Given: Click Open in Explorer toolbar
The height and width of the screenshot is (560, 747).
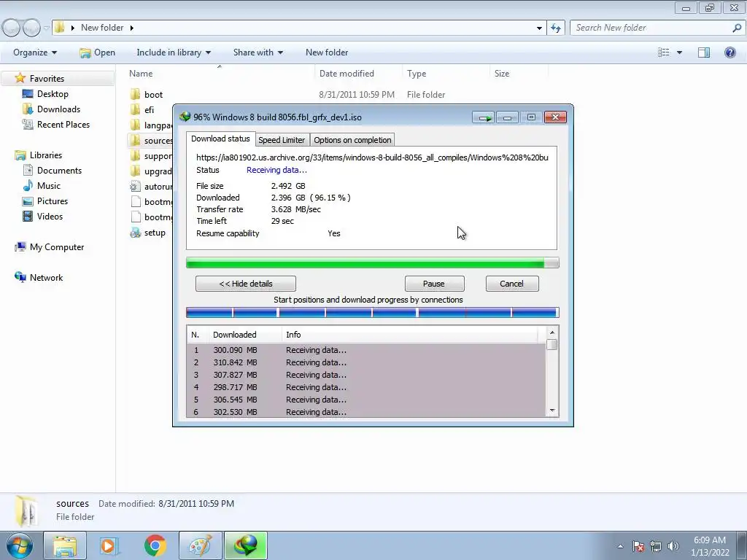Looking at the screenshot, I should [98, 52].
